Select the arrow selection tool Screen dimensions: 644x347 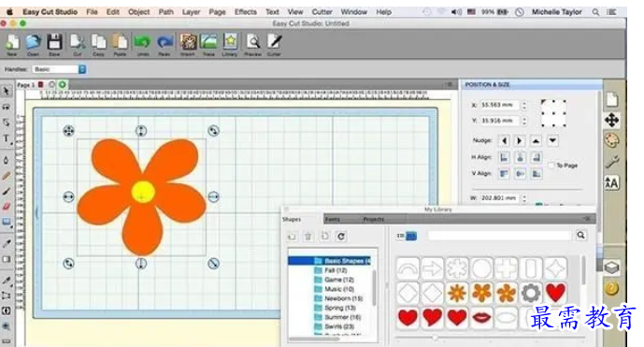[7, 91]
